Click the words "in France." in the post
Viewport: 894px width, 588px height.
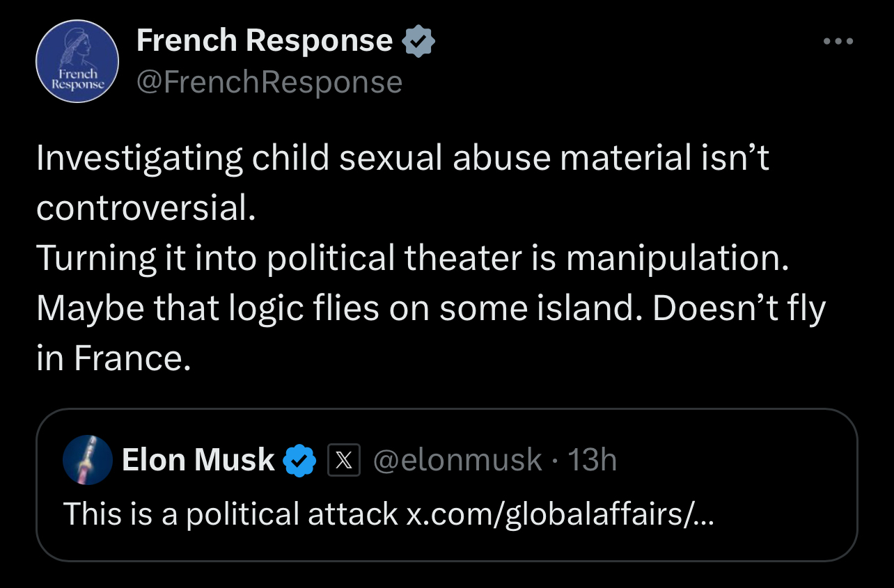(x=113, y=358)
